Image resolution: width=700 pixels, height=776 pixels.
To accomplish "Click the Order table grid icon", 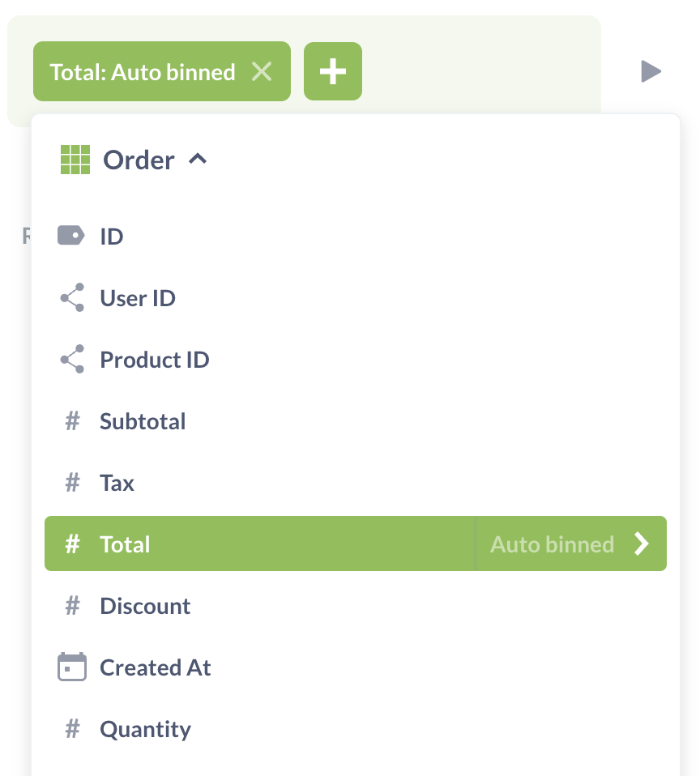I will coord(75,160).
